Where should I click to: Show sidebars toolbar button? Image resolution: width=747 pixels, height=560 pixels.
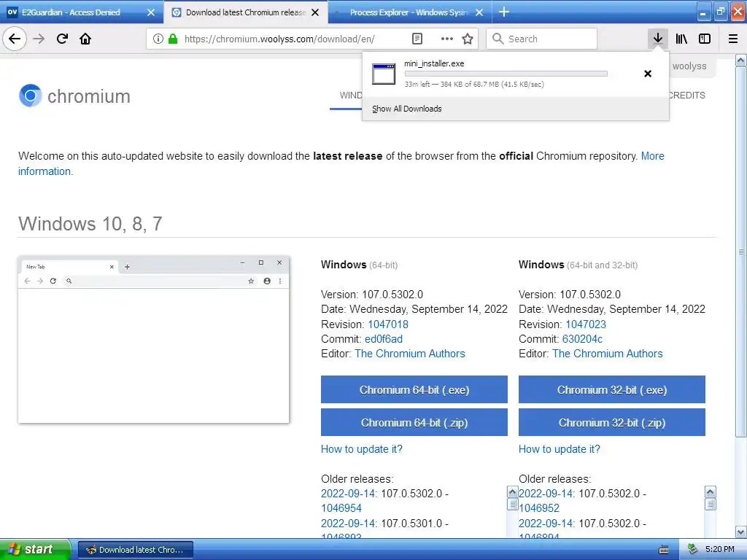(x=705, y=39)
